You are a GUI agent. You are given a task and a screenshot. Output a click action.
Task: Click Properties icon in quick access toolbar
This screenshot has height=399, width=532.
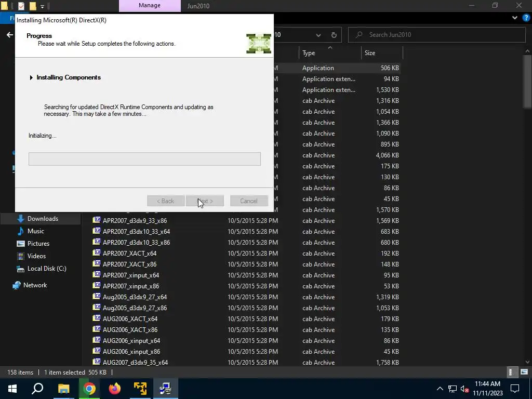21,6
